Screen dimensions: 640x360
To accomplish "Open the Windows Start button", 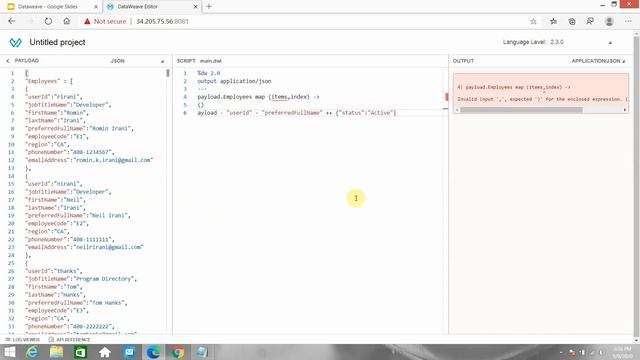I will tap(9, 352).
